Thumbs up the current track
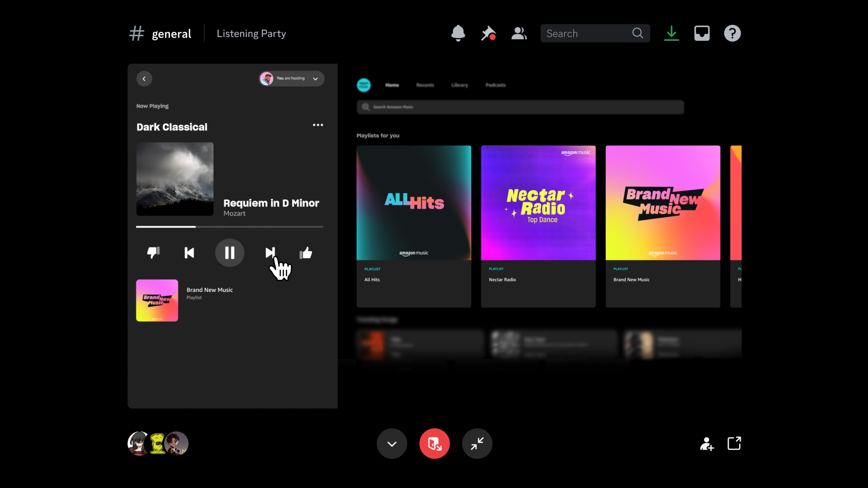 (x=306, y=253)
